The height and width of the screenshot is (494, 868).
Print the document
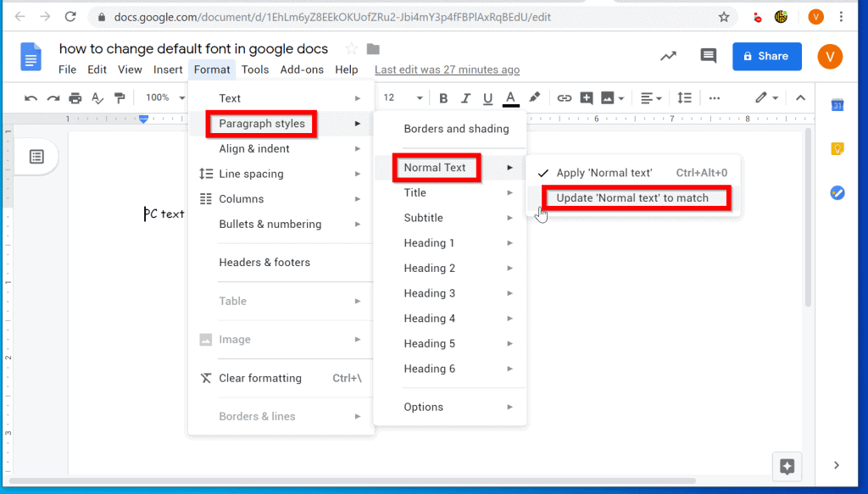click(75, 97)
